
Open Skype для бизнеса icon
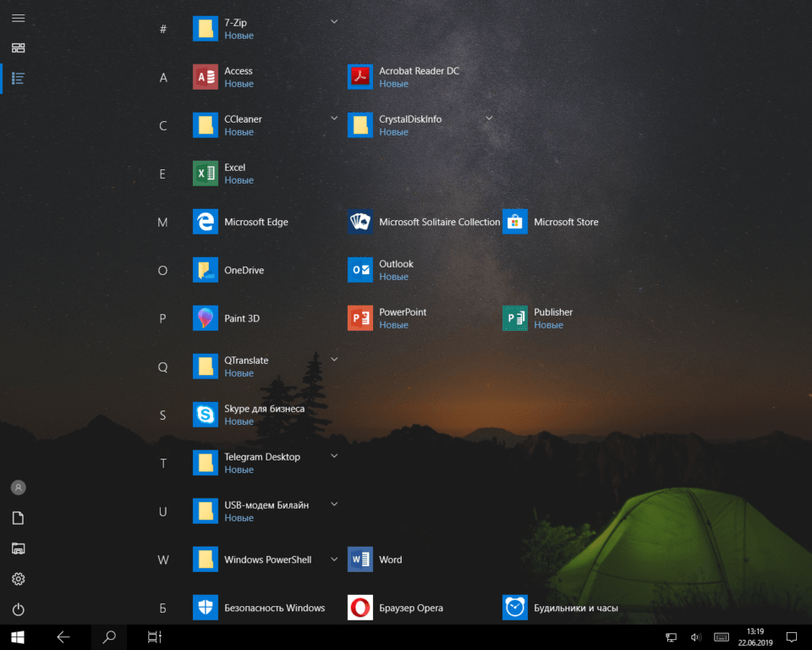205,415
